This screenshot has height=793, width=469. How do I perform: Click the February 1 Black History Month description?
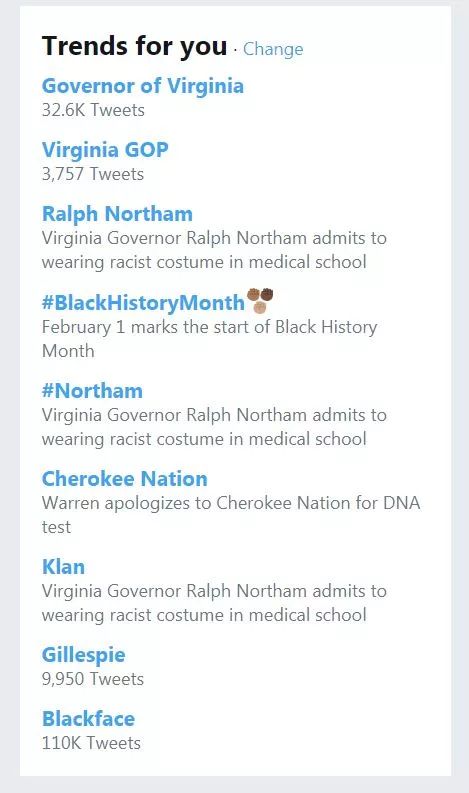click(x=209, y=339)
